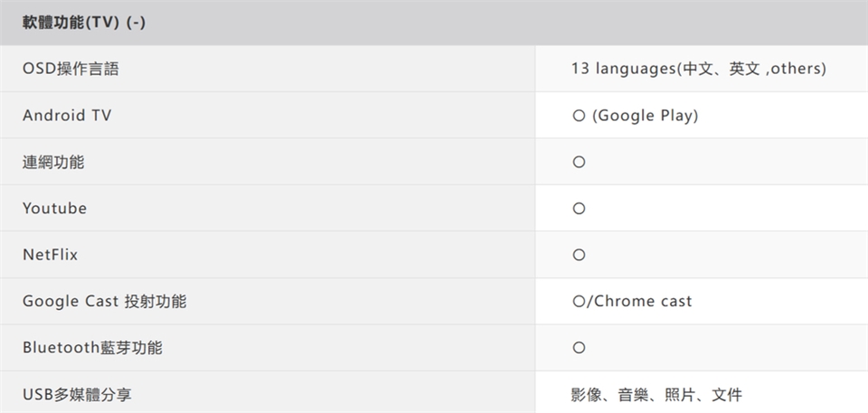Click the 影像、音樂、照片、文件 value

tap(656, 394)
